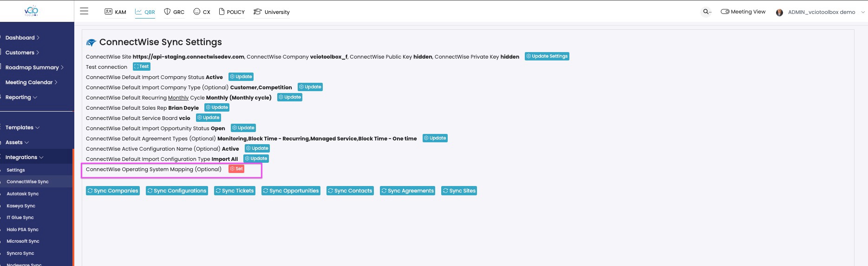Click Sync Opportunities button
The image size is (868, 266).
(x=291, y=191)
